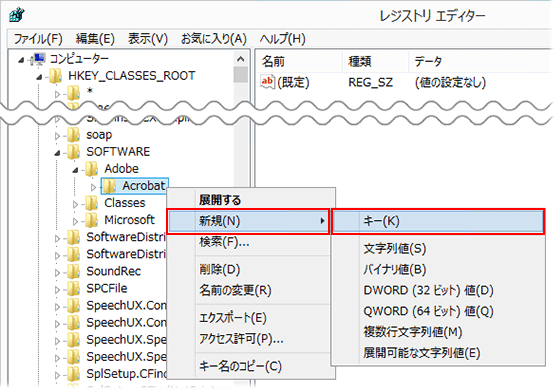Select DWORD (32 ビット) 値(D)
The image size is (556, 390).
(x=438, y=291)
